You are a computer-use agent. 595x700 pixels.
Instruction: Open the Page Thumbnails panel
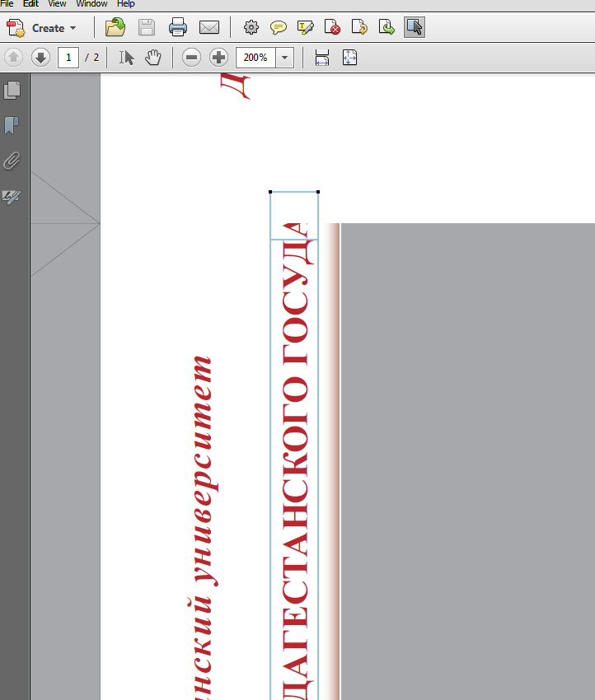(x=12, y=90)
